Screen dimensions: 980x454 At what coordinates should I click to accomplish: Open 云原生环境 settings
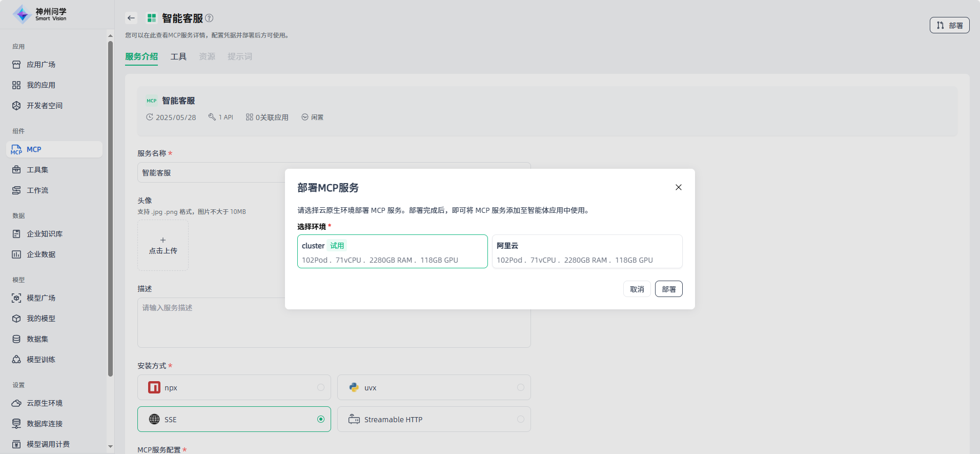pyautogui.click(x=44, y=403)
